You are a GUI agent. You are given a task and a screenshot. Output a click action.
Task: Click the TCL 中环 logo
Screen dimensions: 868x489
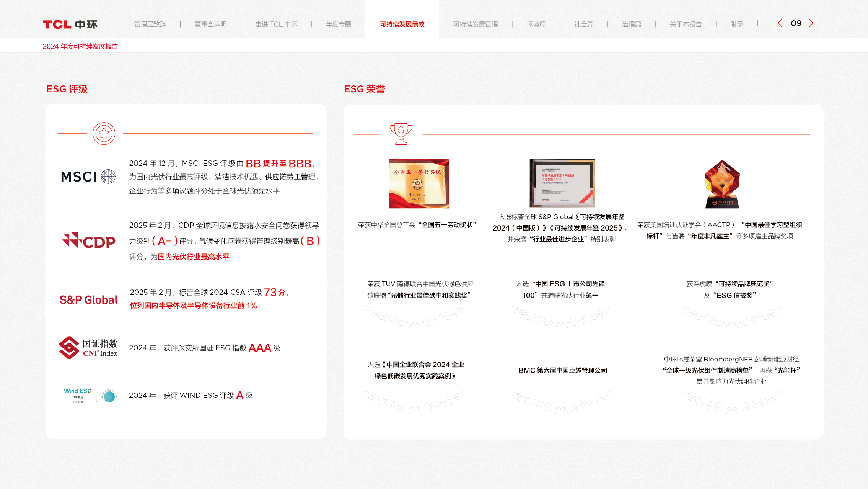pyautogui.click(x=70, y=25)
